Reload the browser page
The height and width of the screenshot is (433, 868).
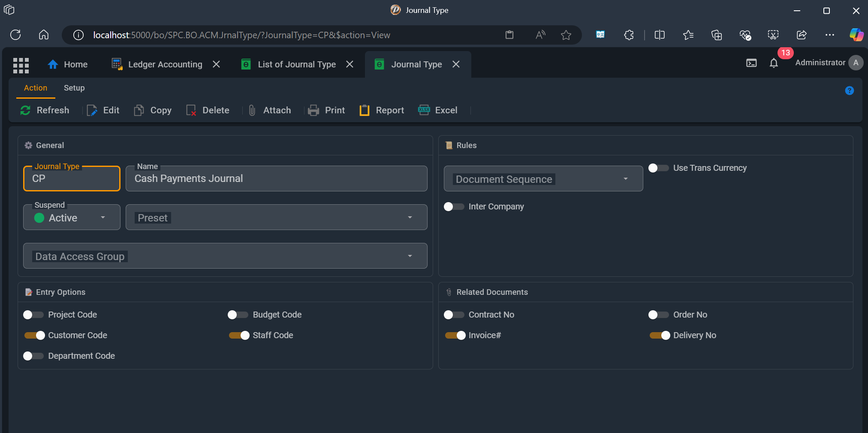(15, 35)
